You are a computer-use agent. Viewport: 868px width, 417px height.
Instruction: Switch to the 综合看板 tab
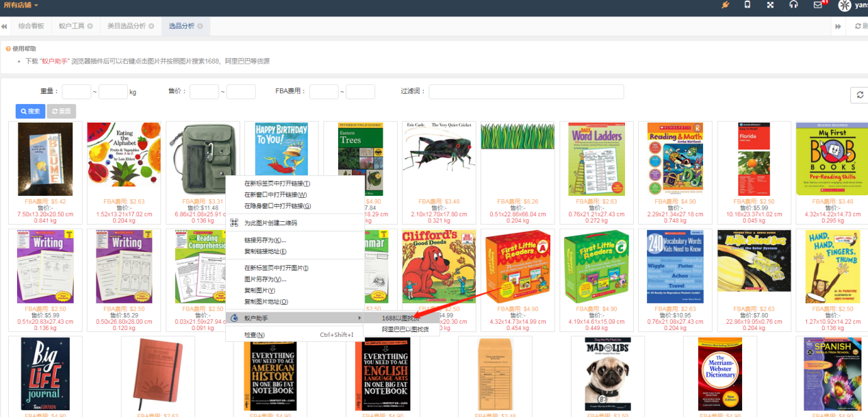coord(31,26)
